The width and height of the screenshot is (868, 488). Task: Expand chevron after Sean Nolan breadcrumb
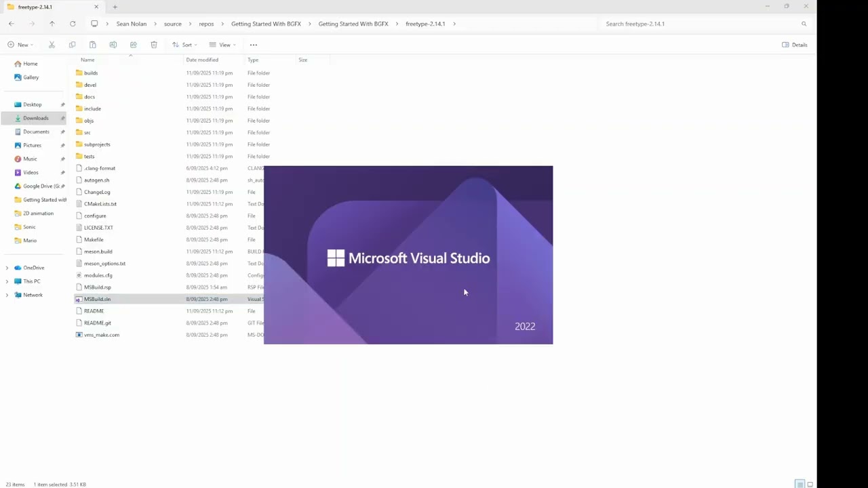click(x=155, y=24)
